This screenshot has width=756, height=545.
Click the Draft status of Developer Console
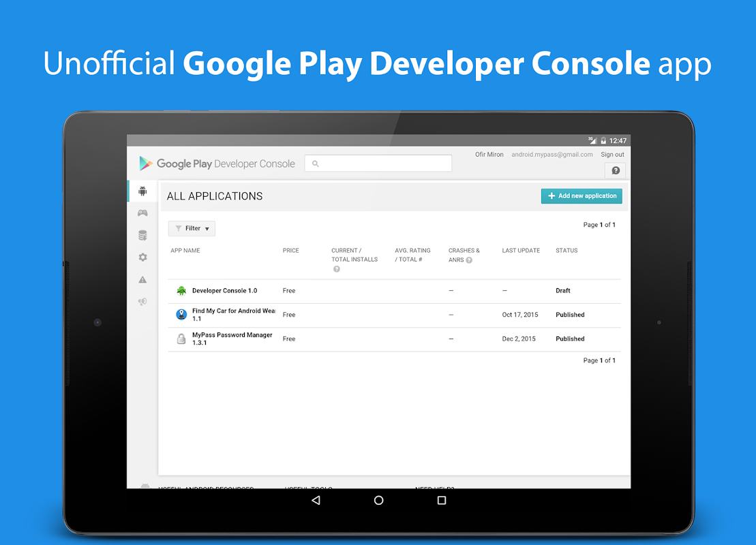coord(562,291)
